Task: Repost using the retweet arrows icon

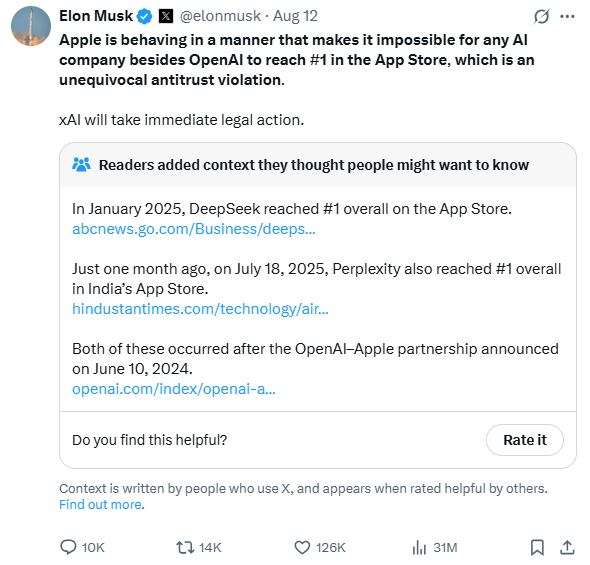Action: click(185, 547)
